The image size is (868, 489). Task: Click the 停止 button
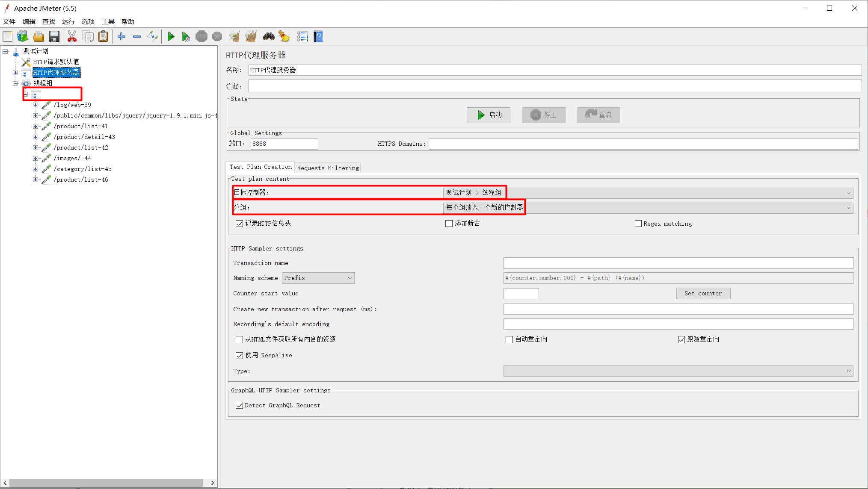(543, 115)
